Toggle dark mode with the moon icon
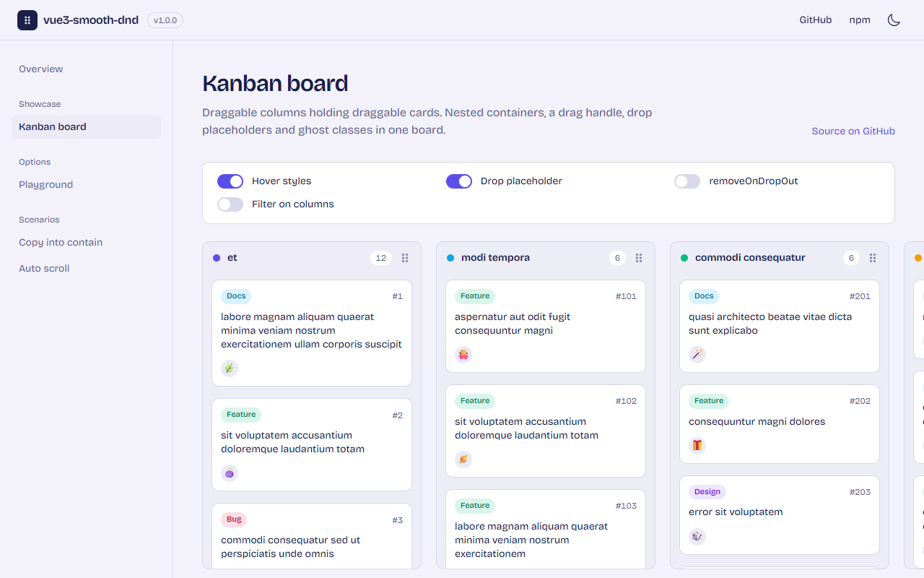This screenshot has height=578, width=924. 894,20
